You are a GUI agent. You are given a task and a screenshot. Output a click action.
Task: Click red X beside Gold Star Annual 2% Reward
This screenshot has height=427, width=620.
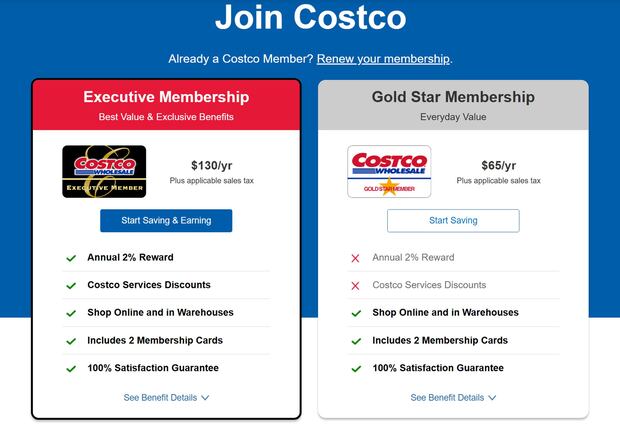(355, 258)
